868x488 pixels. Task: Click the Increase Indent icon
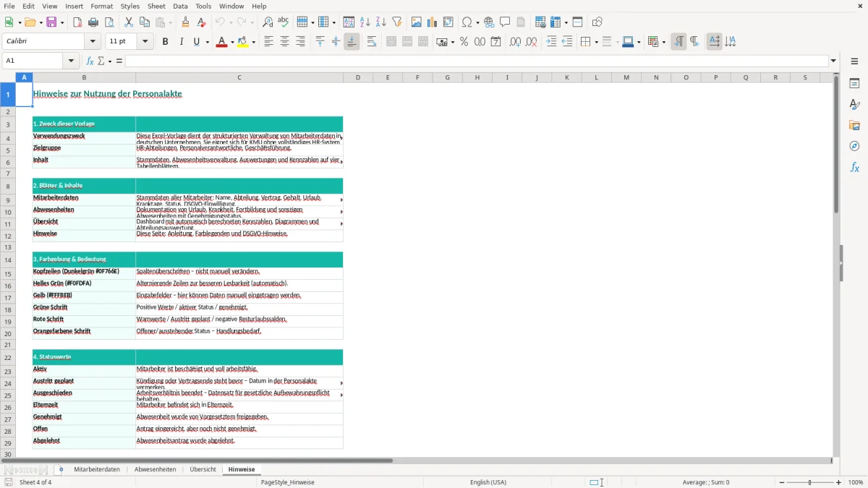tap(551, 42)
